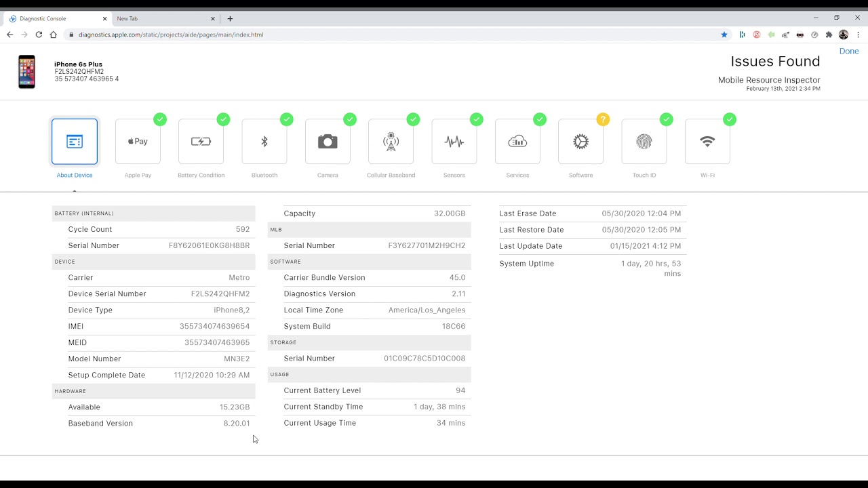Reload the Diagnostic Console page
Screen dimensions: 868x488
[x=39, y=35]
